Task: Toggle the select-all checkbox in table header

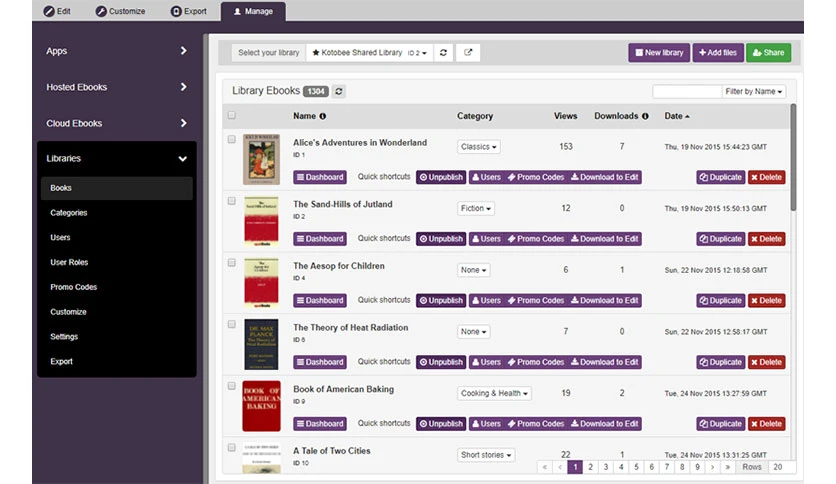Action: click(x=231, y=115)
